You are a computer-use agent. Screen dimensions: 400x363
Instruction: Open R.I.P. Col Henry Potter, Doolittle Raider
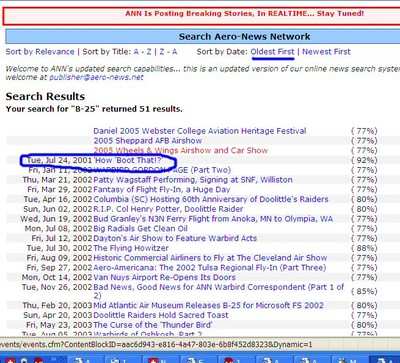[168, 209]
